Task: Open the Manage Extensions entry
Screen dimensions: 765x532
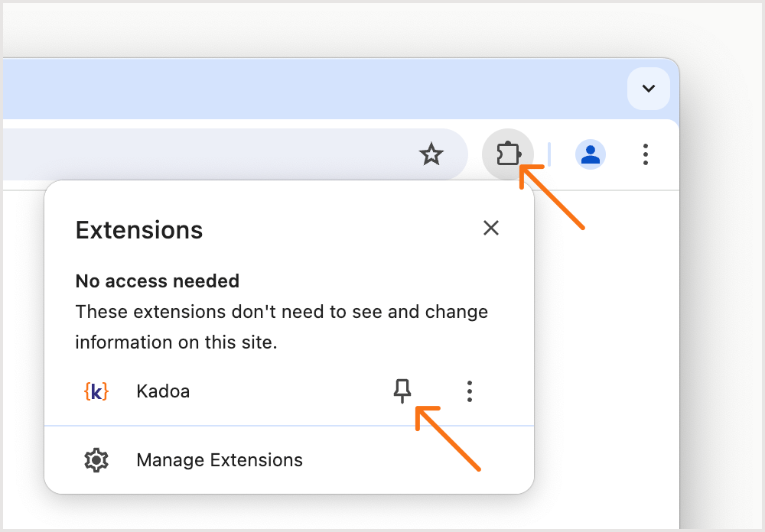Action: 289,460
